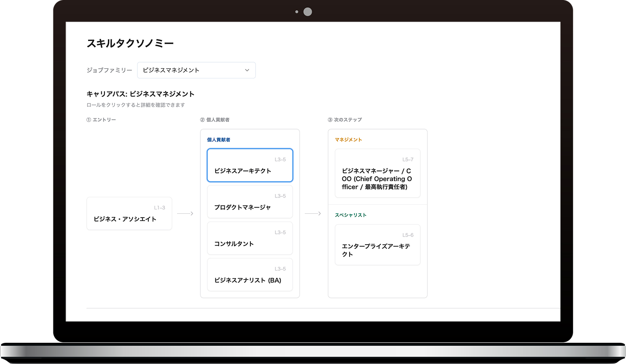Click the chevron arrow in job family selector

[x=247, y=70]
